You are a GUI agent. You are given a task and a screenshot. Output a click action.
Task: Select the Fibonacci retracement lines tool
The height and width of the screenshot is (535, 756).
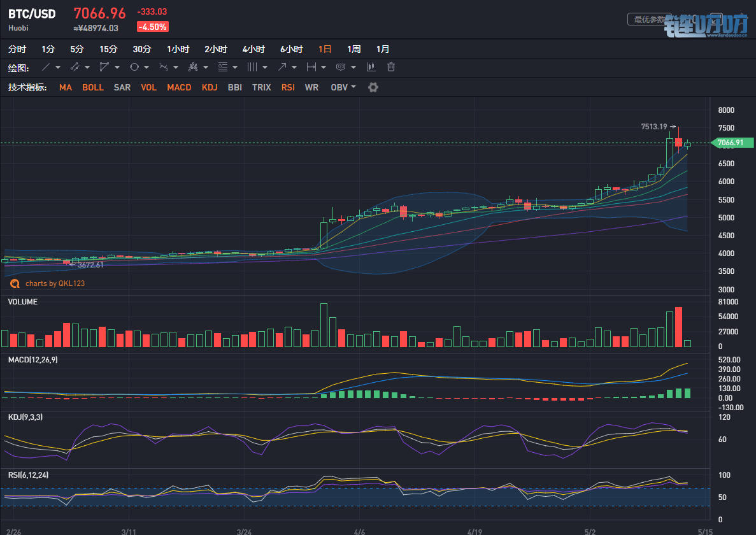pos(223,67)
